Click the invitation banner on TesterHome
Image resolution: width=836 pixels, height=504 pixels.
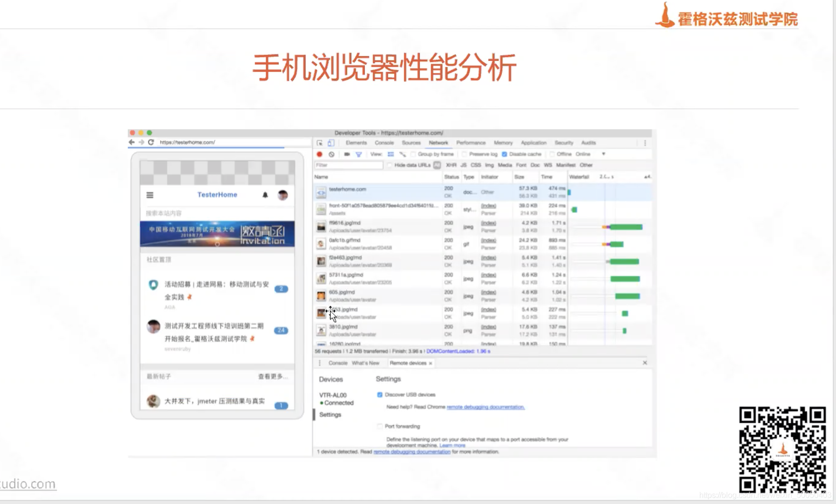point(218,234)
